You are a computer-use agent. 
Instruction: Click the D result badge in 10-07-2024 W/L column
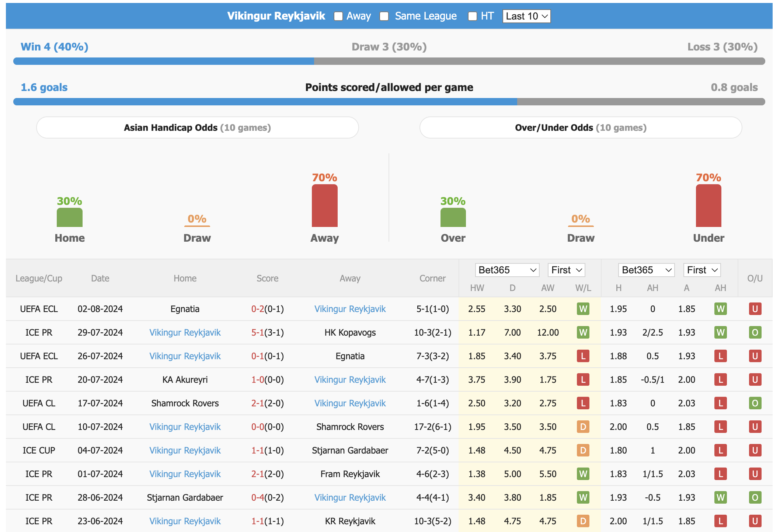(x=583, y=427)
